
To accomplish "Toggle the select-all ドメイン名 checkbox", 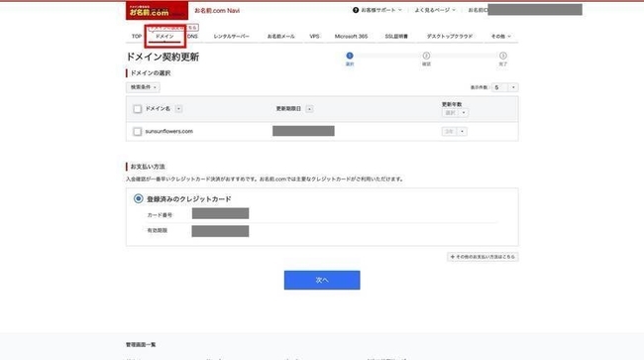I will click(137, 109).
